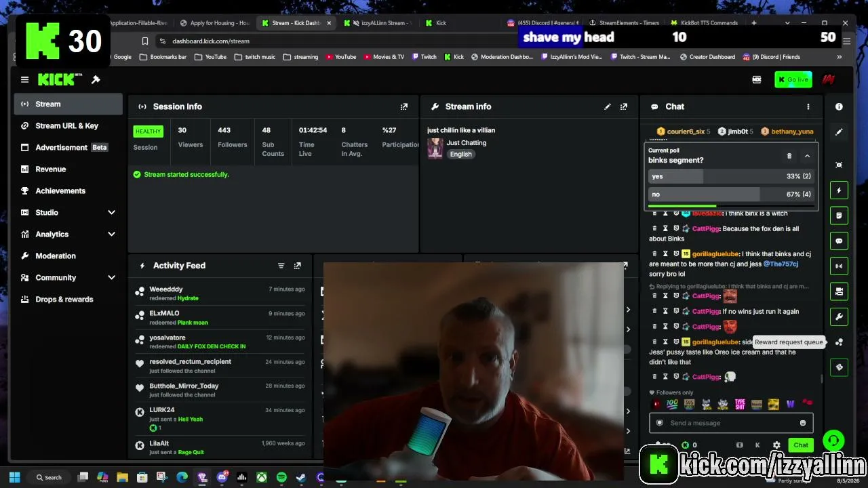Go to Stream URL & Key
Screen dimensions: 868x488
[68, 125]
